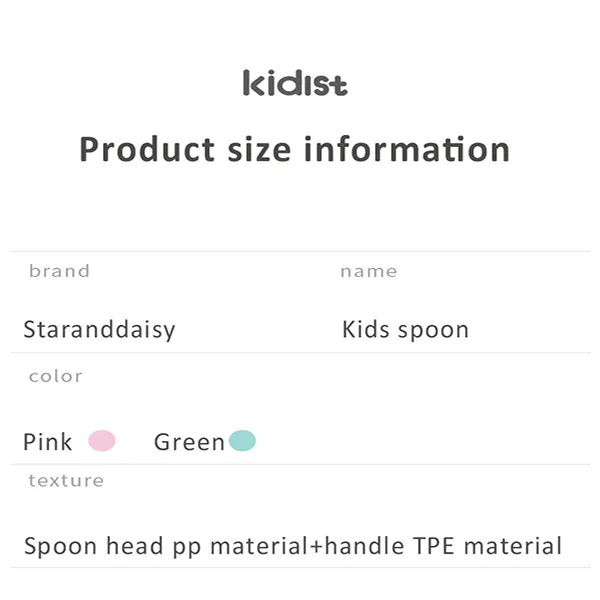Click the "Product size information" heading
This screenshot has height=600, width=600.
295,150
